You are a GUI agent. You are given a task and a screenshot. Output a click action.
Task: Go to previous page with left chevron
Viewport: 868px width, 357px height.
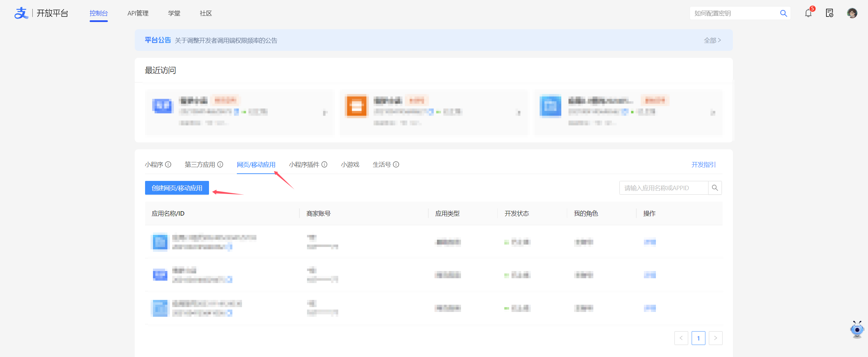pos(681,338)
